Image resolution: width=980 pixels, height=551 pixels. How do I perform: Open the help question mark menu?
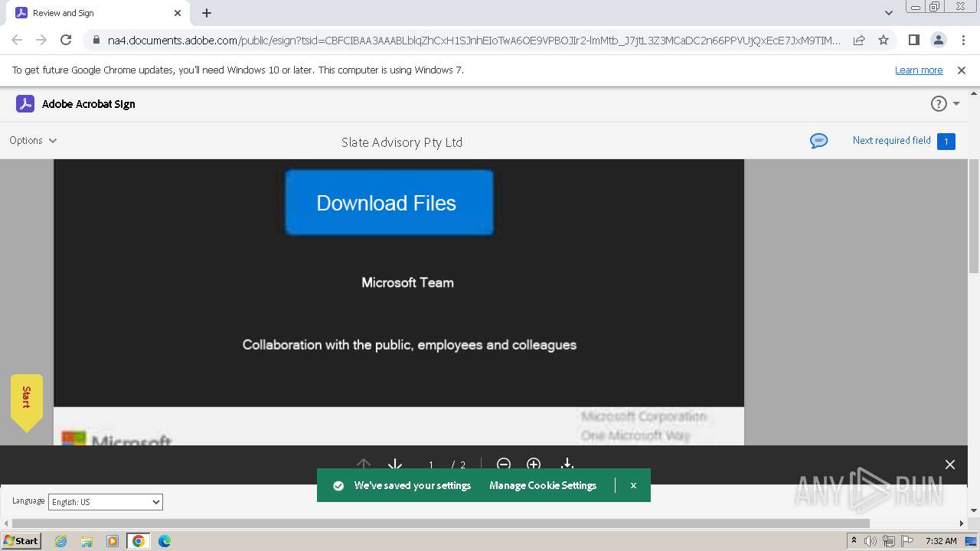(x=939, y=104)
